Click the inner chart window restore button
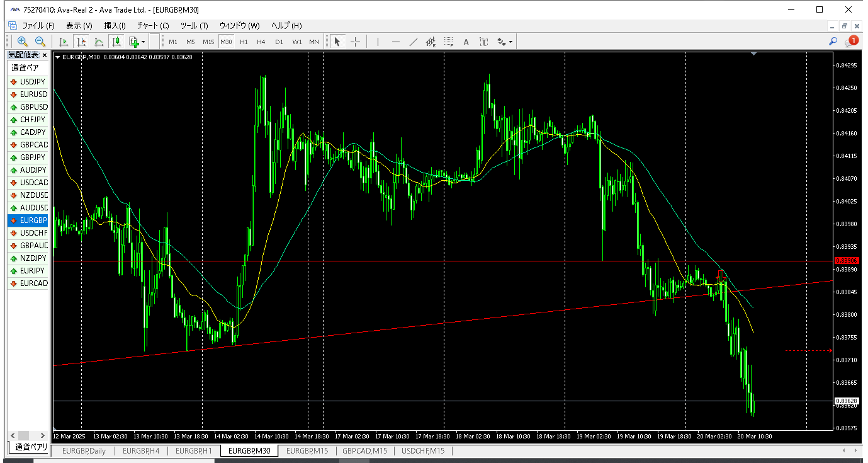 [845, 26]
